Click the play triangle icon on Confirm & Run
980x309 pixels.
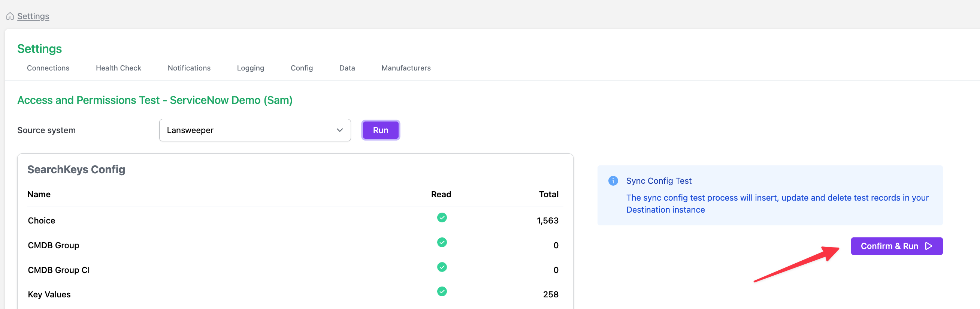[x=929, y=246]
